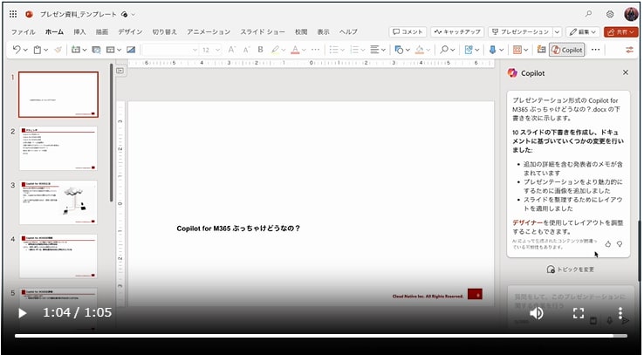
Task: Click the blue download arrow icon
Action: [x=492, y=50]
